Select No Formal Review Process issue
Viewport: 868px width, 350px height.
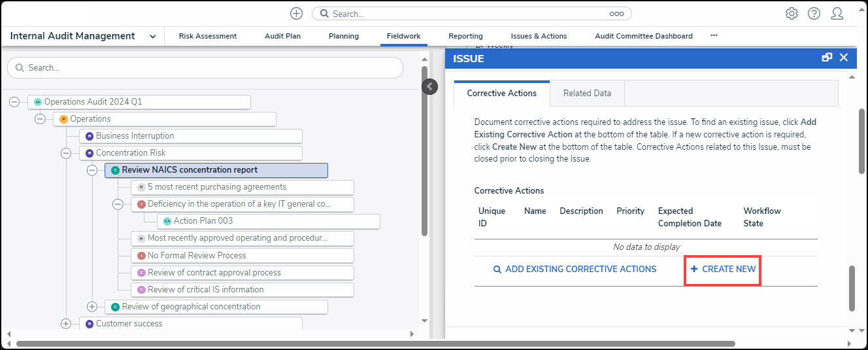click(x=197, y=256)
